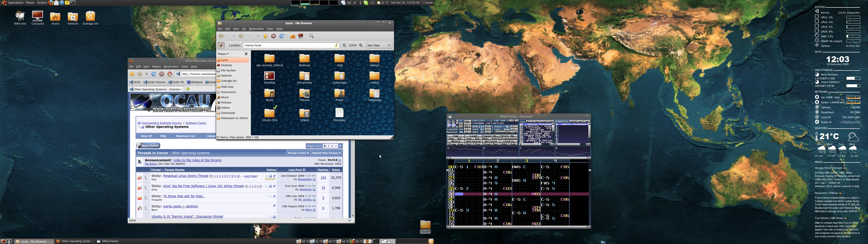Open a new Firefox tab with plus icon
The image size is (868, 244).
coord(188,89)
